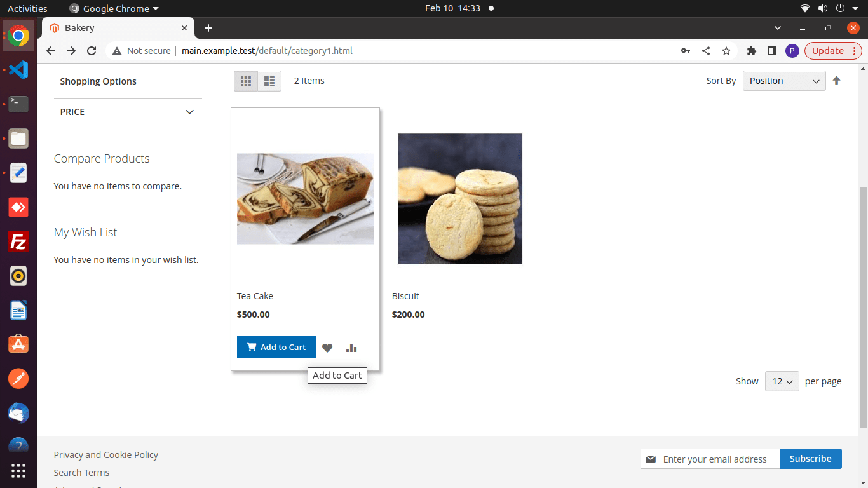Open Chrome extensions puzzle icon
This screenshot has height=488, width=868.
[752, 51]
